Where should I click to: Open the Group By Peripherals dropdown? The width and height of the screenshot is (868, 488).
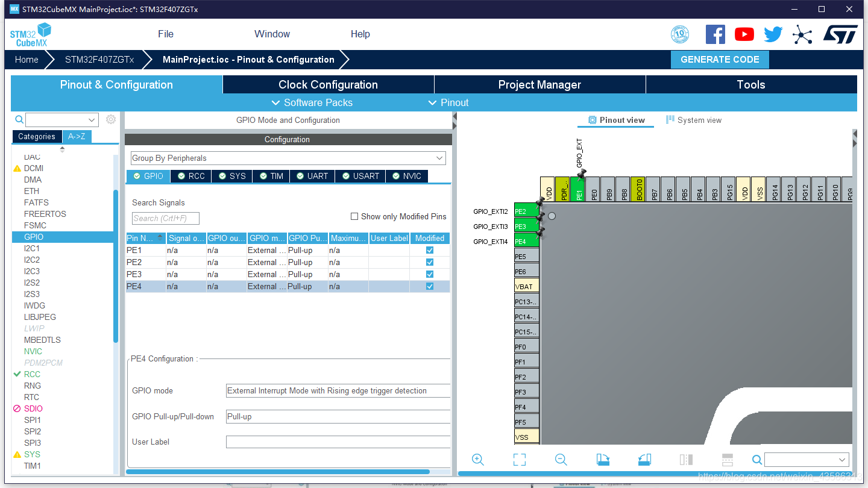click(288, 158)
